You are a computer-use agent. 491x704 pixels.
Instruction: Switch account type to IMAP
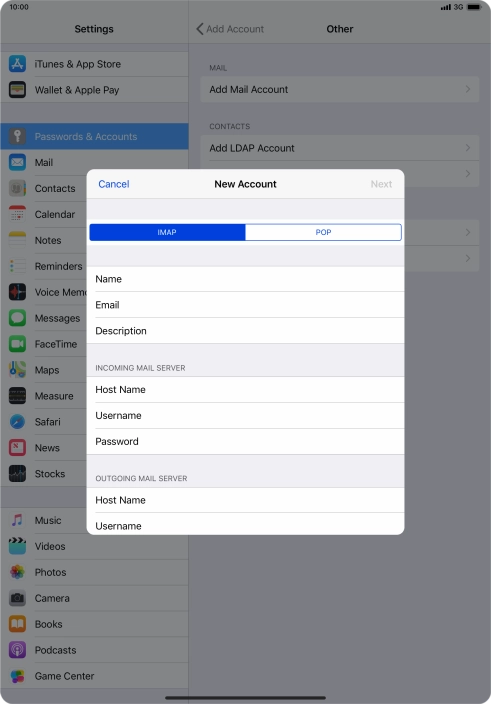coord(167,232)
